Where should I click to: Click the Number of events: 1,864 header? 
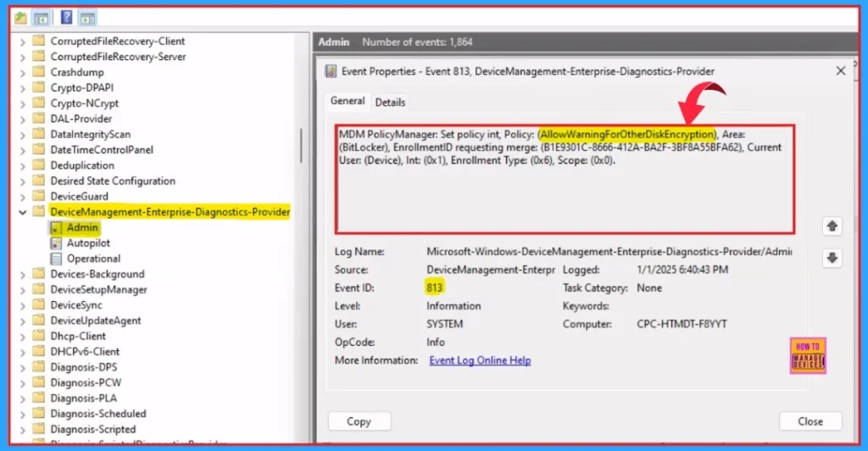(x=417, y=42)
